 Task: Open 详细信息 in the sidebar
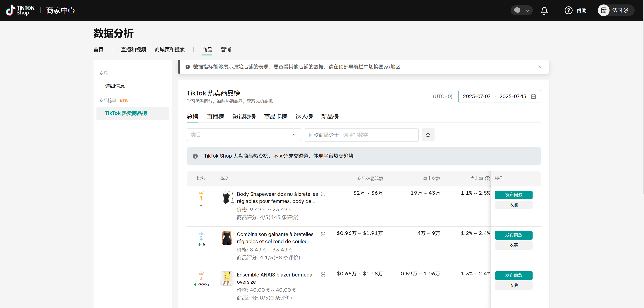coord(115,86)
